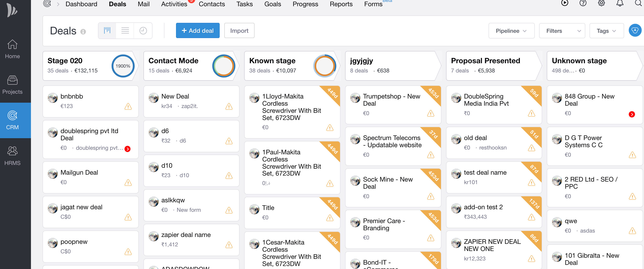Image resolution: width=644 pixels, height=269 pixels.
Task: Open DoubleSpring Media India Pvt deal
Action: pos(494,105)
